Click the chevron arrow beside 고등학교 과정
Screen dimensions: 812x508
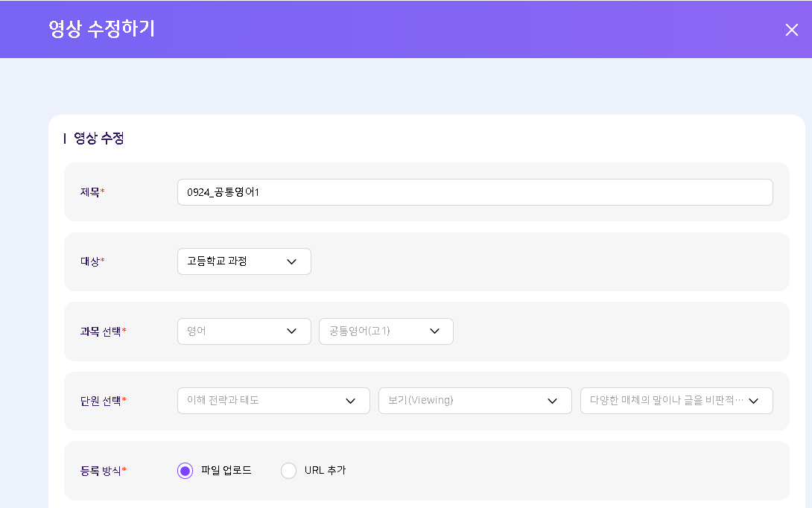[x=291, y=261]
